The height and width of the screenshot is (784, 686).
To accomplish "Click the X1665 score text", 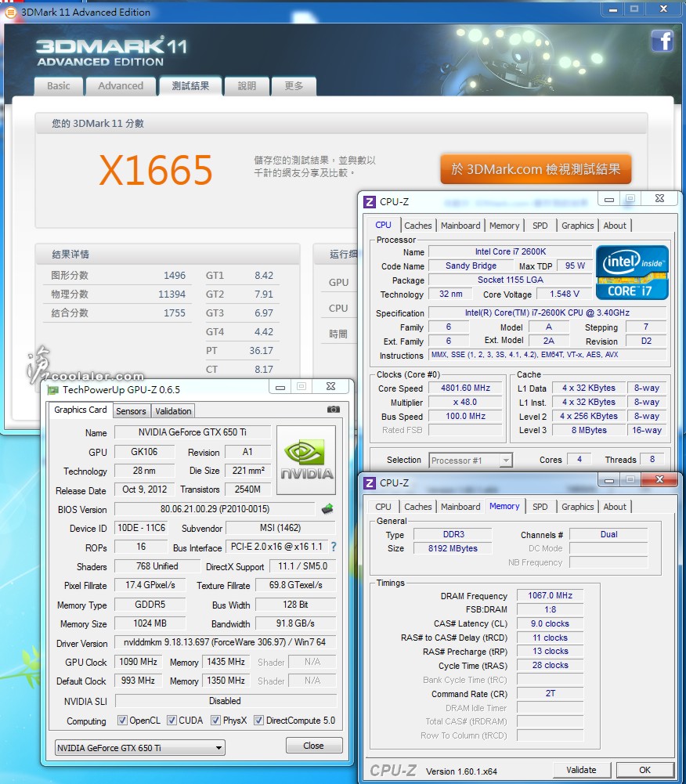I will 156,170.
